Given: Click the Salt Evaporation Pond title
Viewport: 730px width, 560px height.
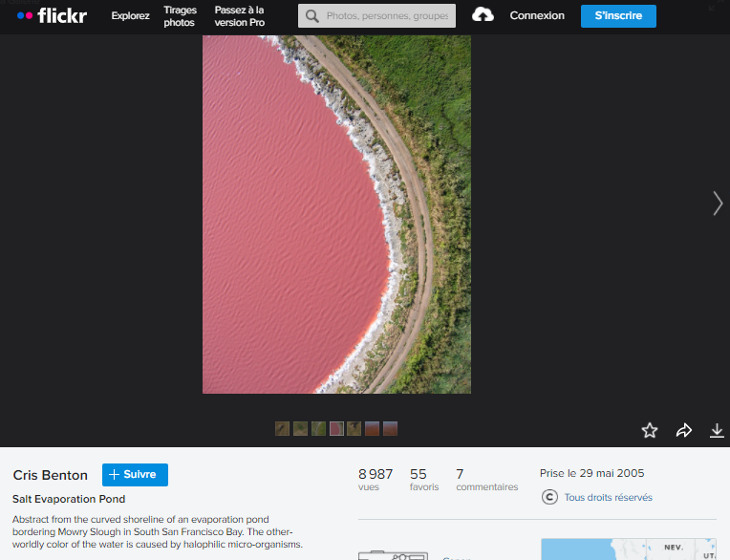Looking at the screenshot, I should [x=69, y=499].
